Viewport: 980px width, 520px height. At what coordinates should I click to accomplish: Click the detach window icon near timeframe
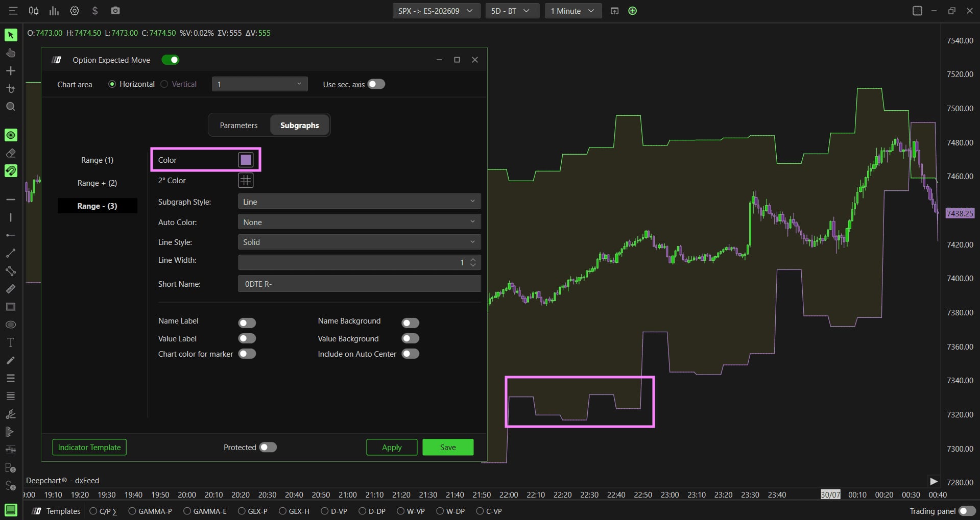tap(614, 11)
